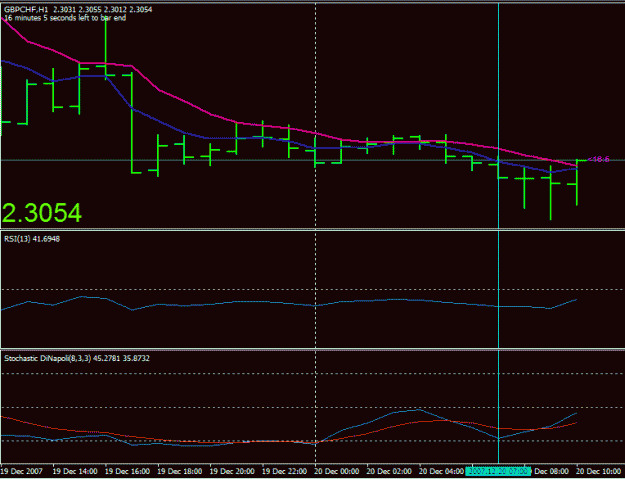Click the '19 Dec 18:00' time axis label
The width and height of the screenshot is (625, 479).
coord(181,471)
